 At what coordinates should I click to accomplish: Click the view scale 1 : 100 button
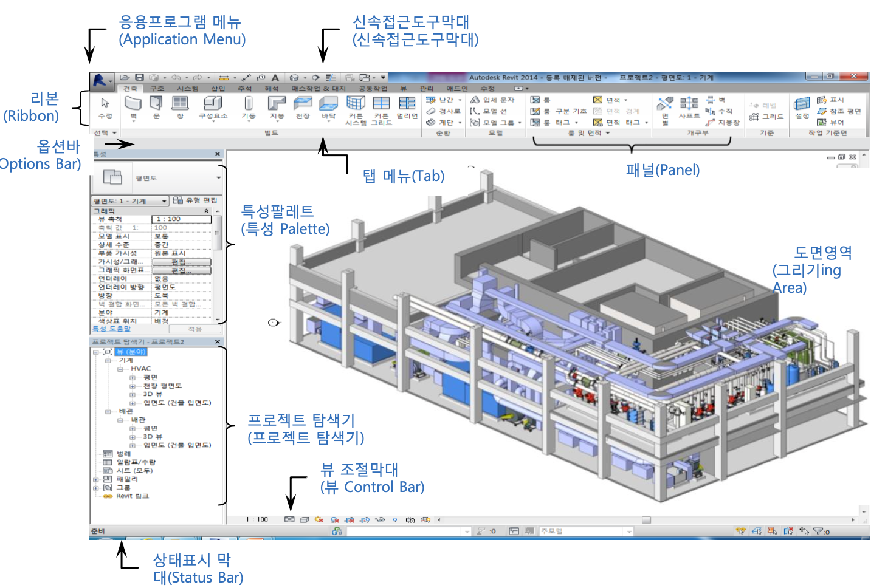tap(257, 519)
